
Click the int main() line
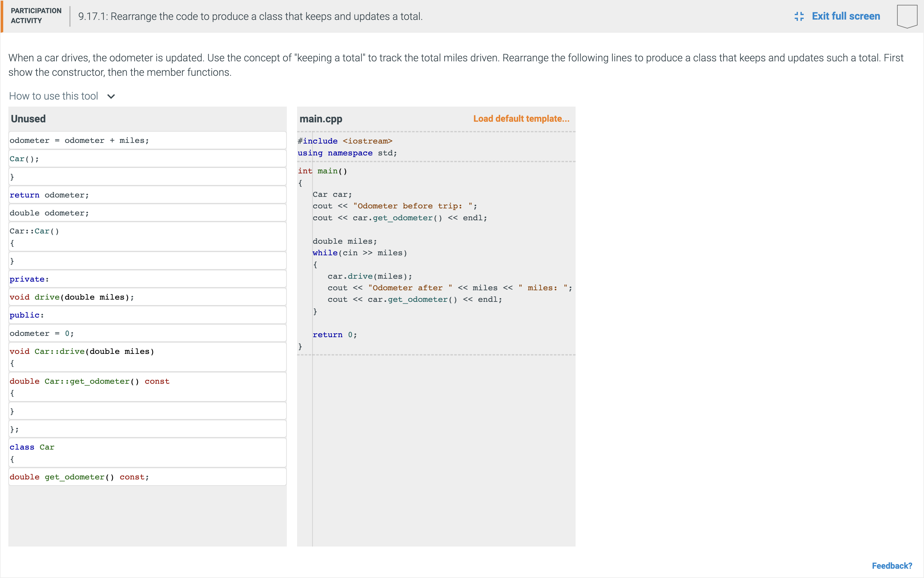pyautogui.click(x=322, y=171)
